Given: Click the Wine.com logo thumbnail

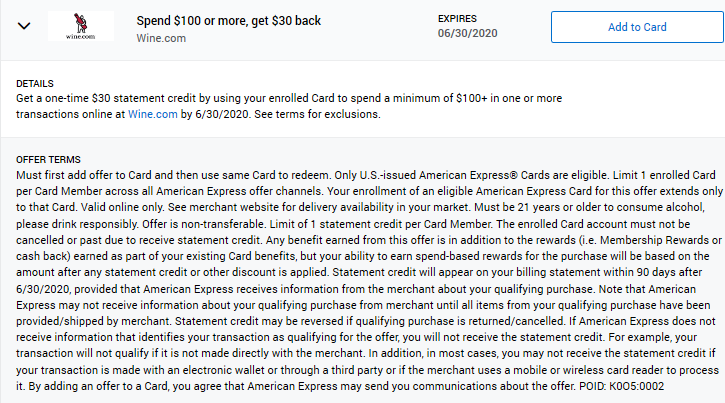Looking at the screenshot, I should [x=81, y=26].
